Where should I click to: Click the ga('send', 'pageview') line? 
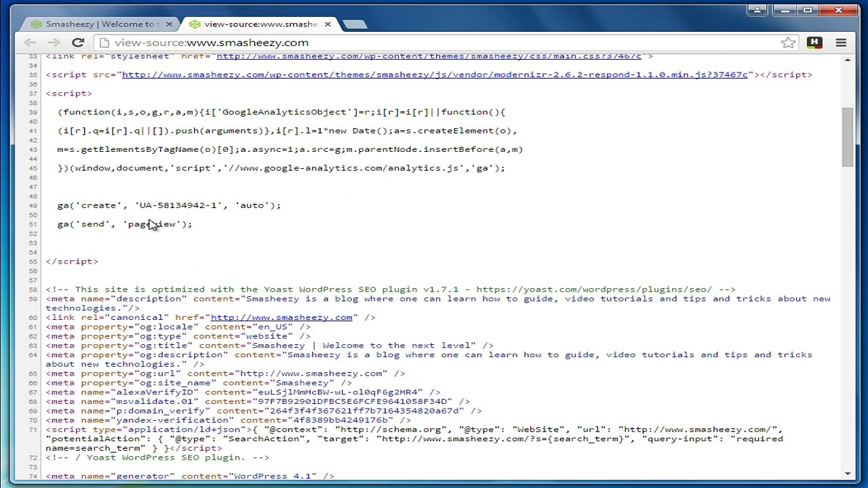[x=125, y=224]
